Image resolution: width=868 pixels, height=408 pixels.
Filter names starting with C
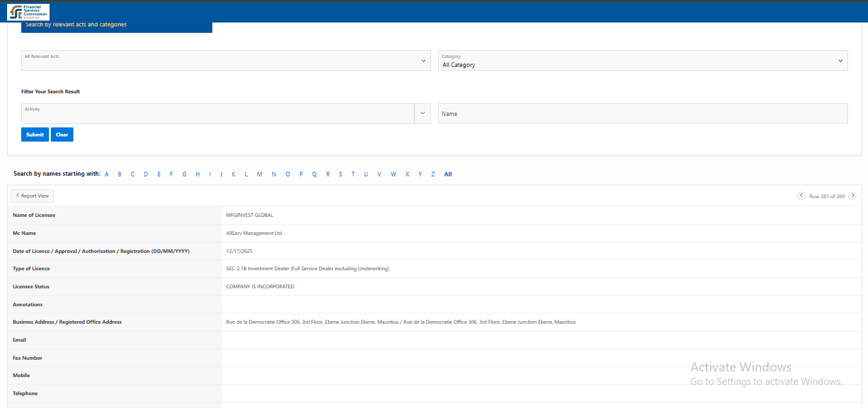point(133,174)
